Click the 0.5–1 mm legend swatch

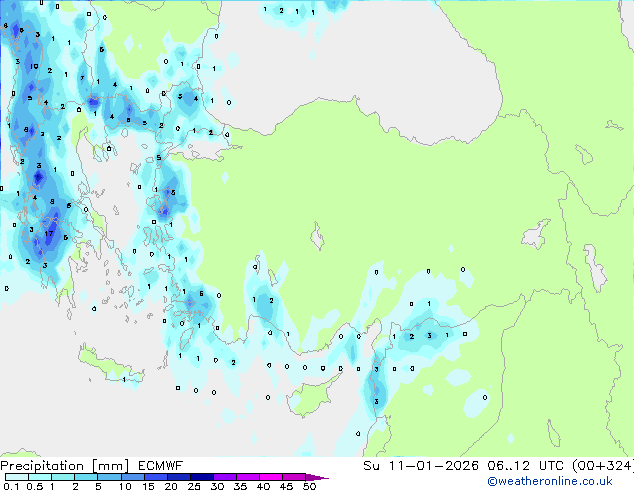(x=40, y=477)
